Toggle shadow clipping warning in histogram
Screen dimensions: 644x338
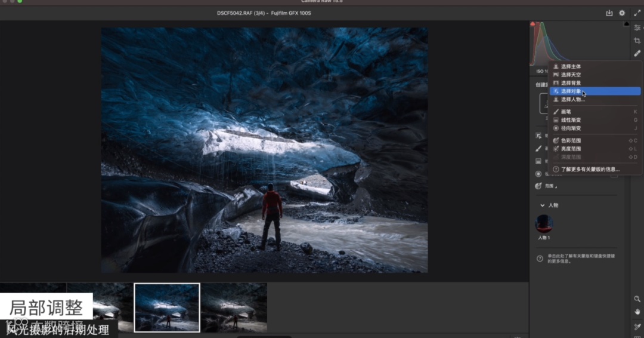[x=532, y=24]
